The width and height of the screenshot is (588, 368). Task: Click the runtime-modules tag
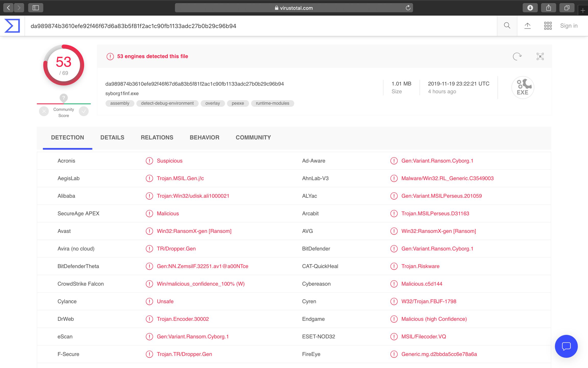pyautogui.click(x=272, y=103)
